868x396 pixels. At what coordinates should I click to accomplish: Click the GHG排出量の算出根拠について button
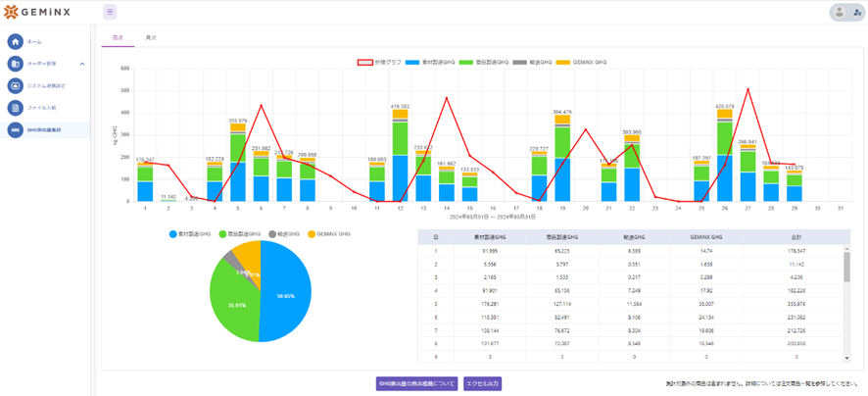tap(416, 384)
